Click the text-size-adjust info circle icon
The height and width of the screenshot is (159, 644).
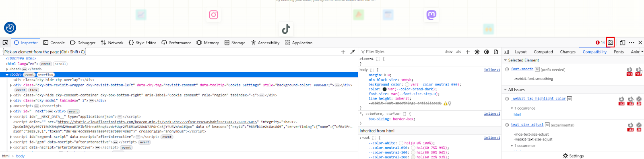[x=507, y=125]
